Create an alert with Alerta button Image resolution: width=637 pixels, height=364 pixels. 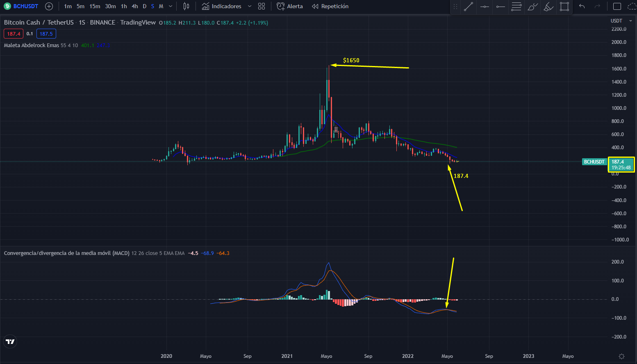290,6
